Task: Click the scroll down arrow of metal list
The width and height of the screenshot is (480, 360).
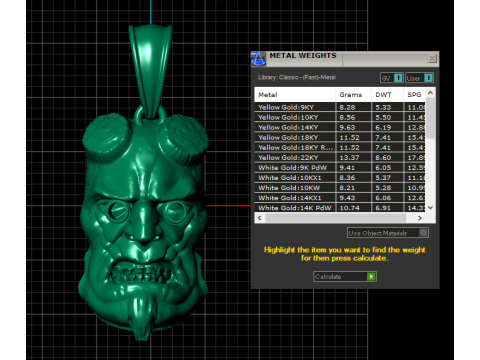Action: pos(430,208)
